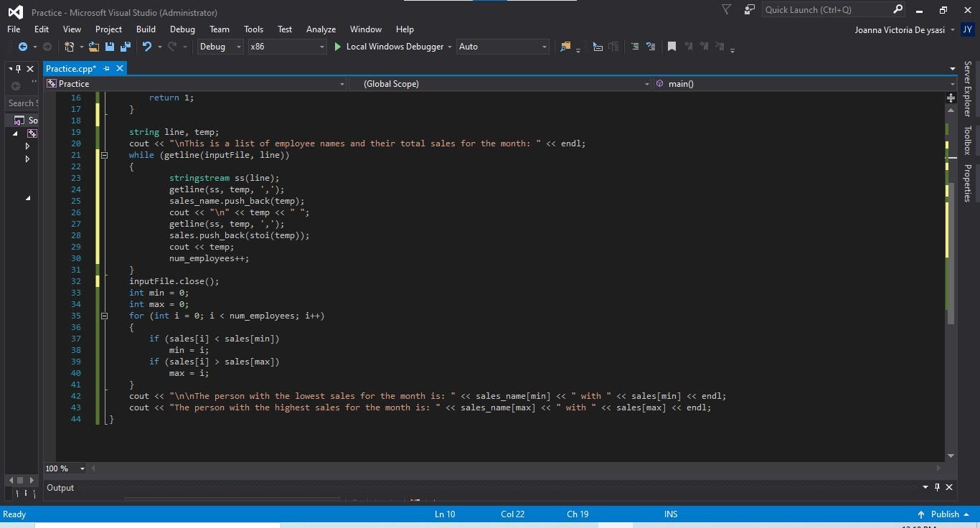
Task: Click the Publish button in status bar
Action: click(x=946, y=514)
